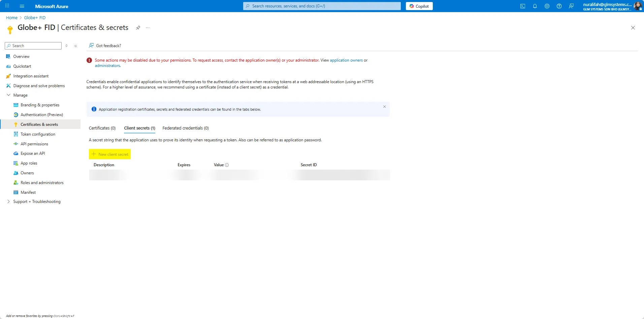Switch to the Certificates (0) tab
The height and width of the screenshot is (319, 644).
click(x=102, y=128)
